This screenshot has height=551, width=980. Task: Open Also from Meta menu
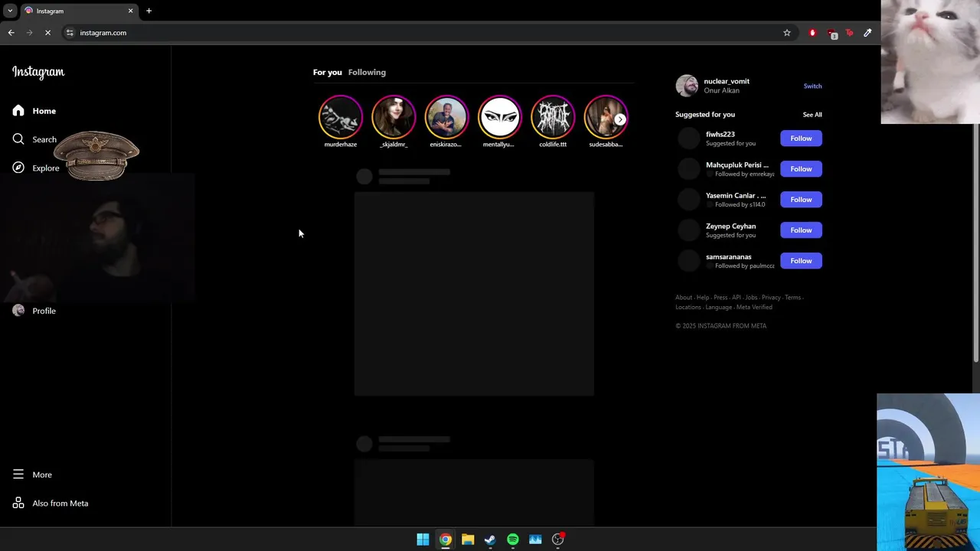click(51, 503)
